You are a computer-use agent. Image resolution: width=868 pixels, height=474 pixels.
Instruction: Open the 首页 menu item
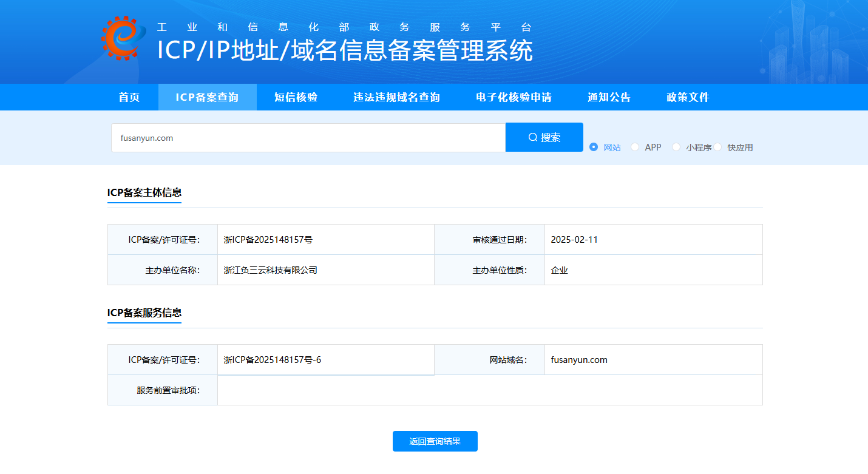(129, 97)
